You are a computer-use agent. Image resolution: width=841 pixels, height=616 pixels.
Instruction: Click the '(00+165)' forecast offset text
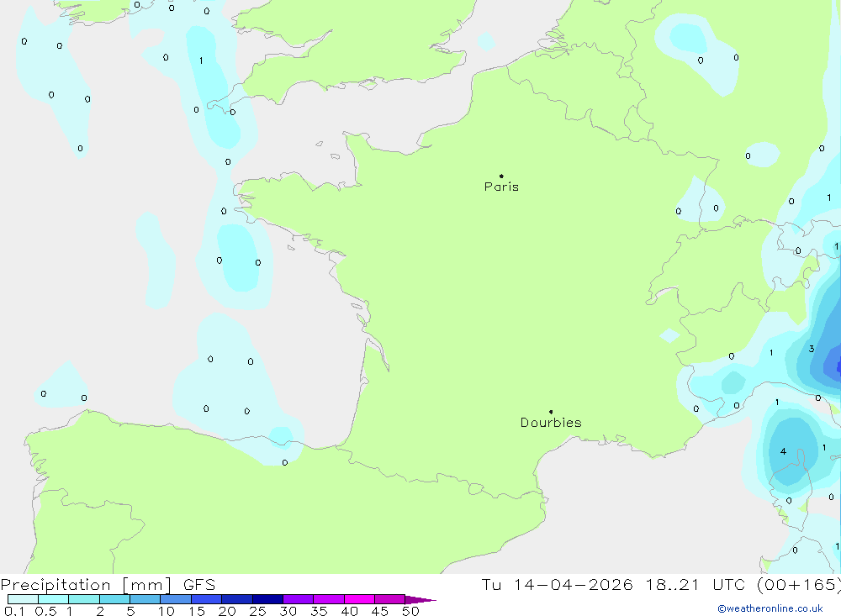coord(799,584)
